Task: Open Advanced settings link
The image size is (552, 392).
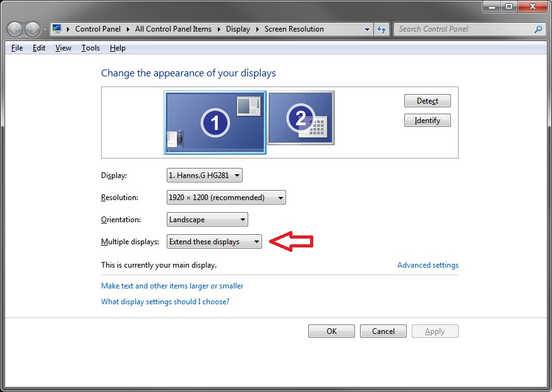Action: pyautogui.click(x=428, y=265)
